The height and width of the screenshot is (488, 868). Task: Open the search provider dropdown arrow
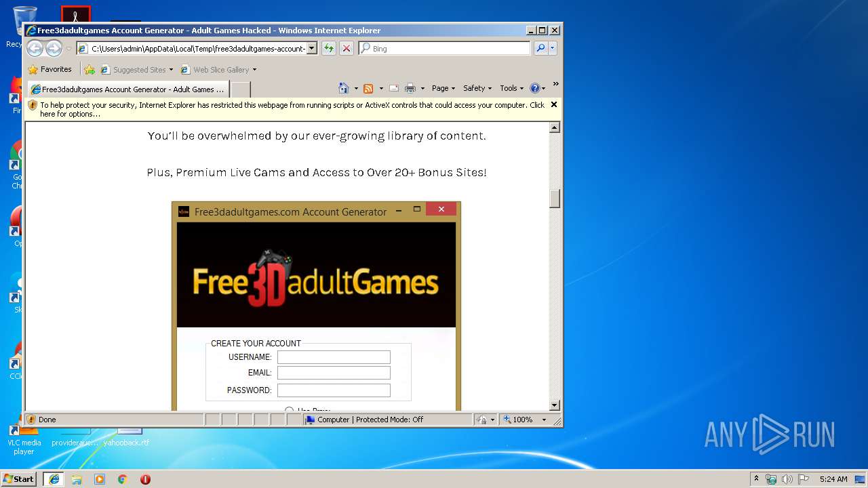553,48
